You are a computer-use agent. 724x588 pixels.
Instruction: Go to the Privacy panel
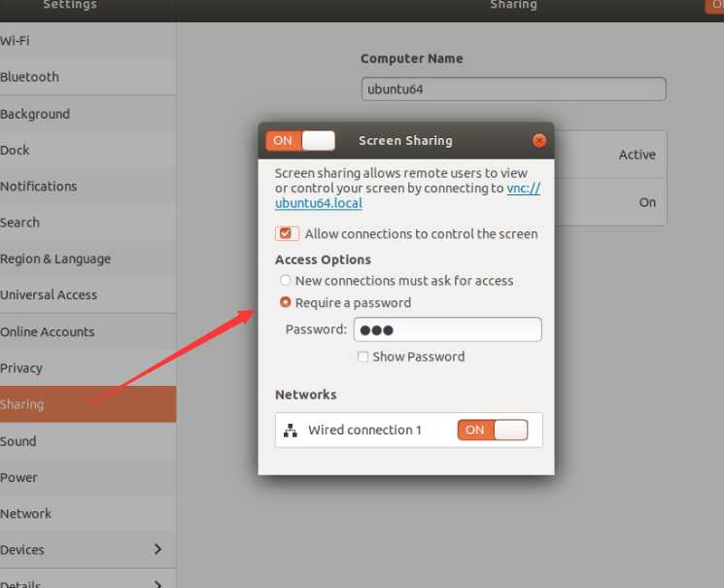(87, 368)
